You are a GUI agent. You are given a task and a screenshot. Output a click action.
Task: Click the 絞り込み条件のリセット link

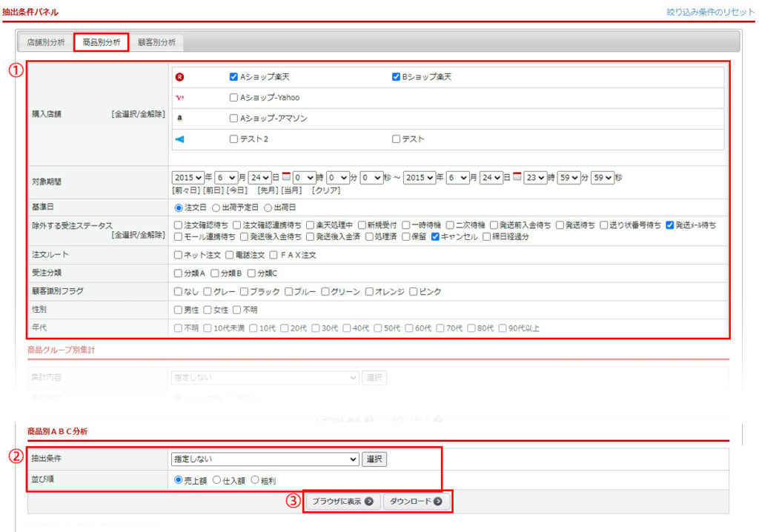(710, 12)
